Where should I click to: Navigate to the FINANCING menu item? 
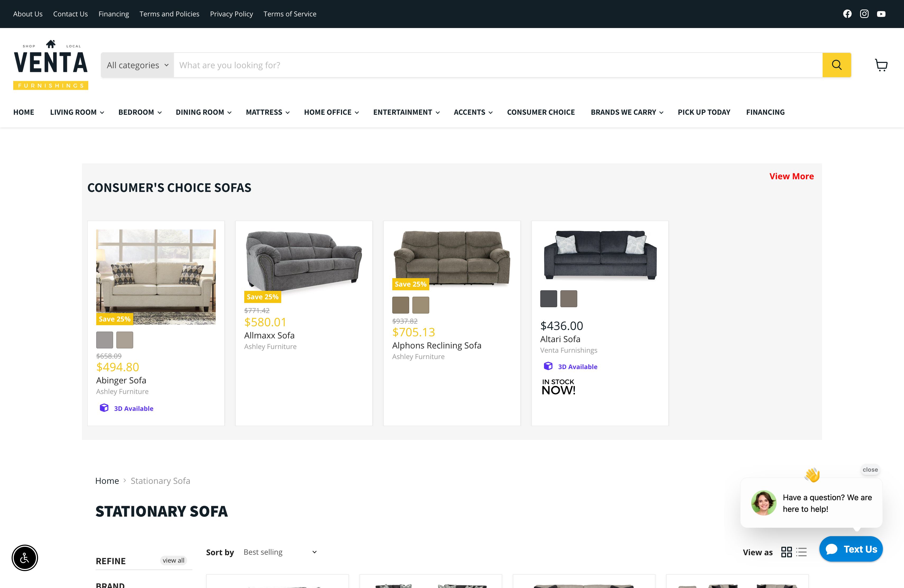(765, 112)
